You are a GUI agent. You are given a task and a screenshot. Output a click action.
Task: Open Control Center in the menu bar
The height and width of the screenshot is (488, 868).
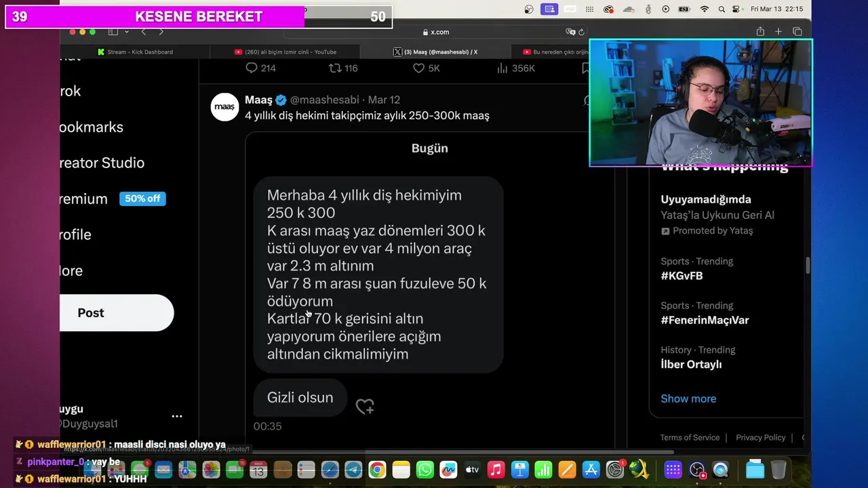pyautogui.click(x=737, y=9)
